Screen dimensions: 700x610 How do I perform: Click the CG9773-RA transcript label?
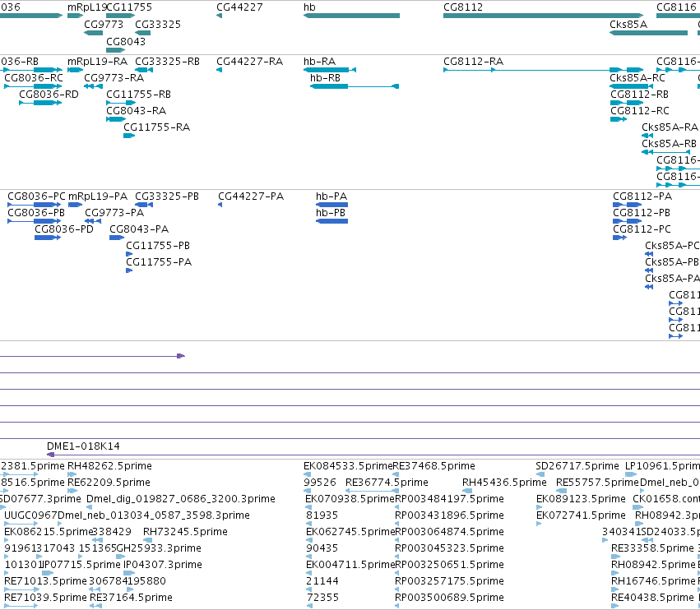[114, 78]
